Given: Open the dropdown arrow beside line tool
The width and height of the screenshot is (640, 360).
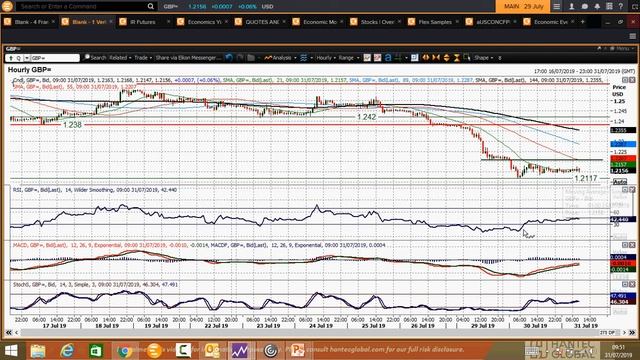Looking at the screenshot, I should tap(406, 58).
